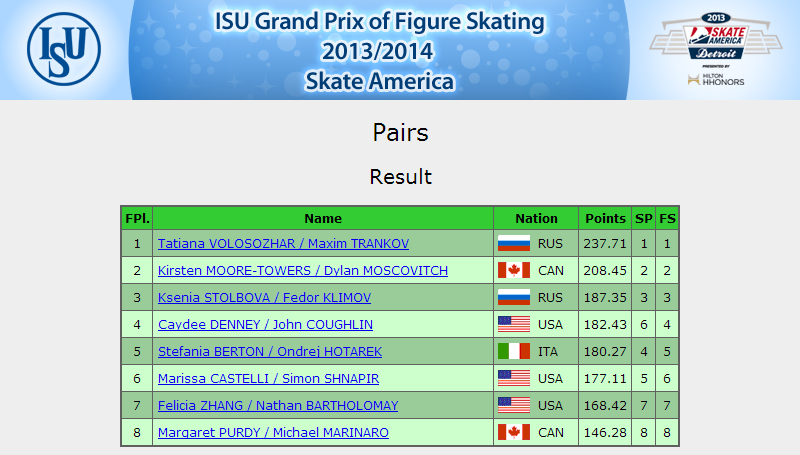Click the 237.71 points cell
The image size is (800, 455).
pos(605,244)
